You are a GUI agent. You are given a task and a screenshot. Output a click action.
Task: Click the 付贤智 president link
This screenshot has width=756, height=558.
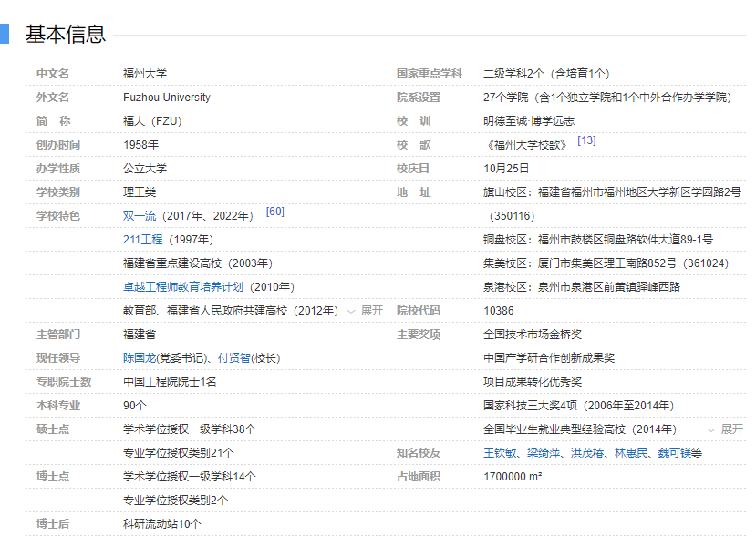point(233,358)
